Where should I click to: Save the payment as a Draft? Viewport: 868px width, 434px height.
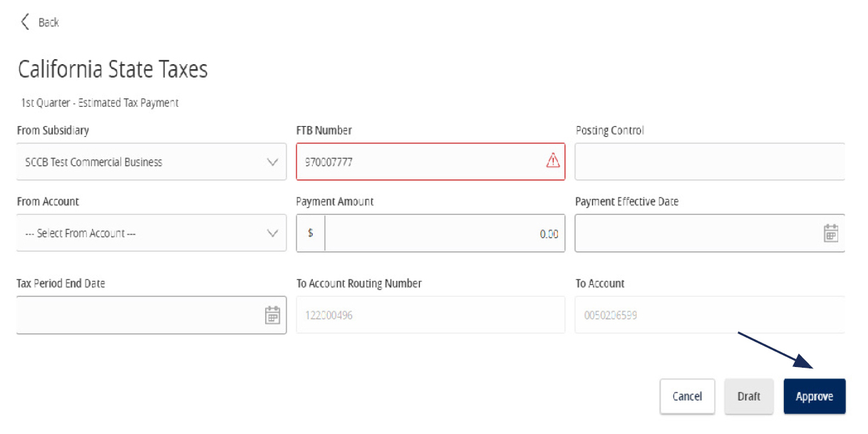click(x=748, y=396)
